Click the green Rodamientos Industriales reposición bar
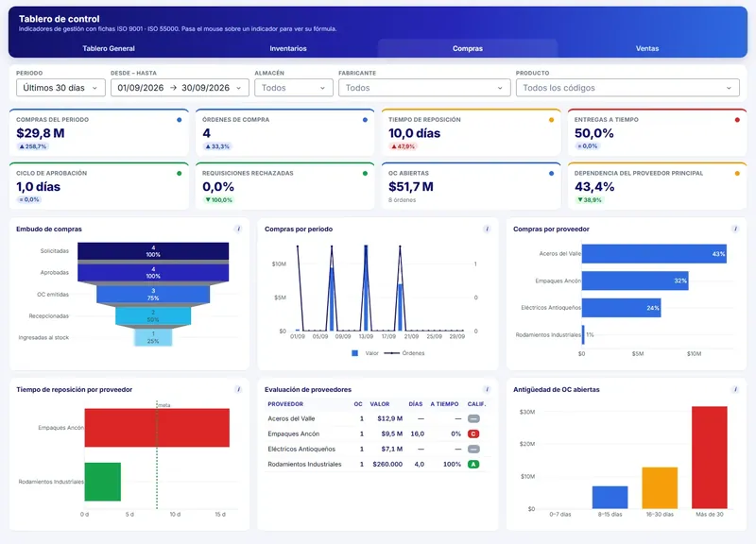Screen dimensions: 756x544 [x=103, y=482]
